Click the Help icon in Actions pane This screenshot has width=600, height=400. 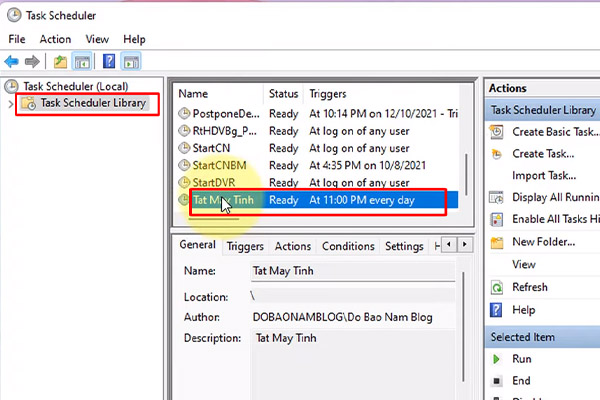(496, 310)
